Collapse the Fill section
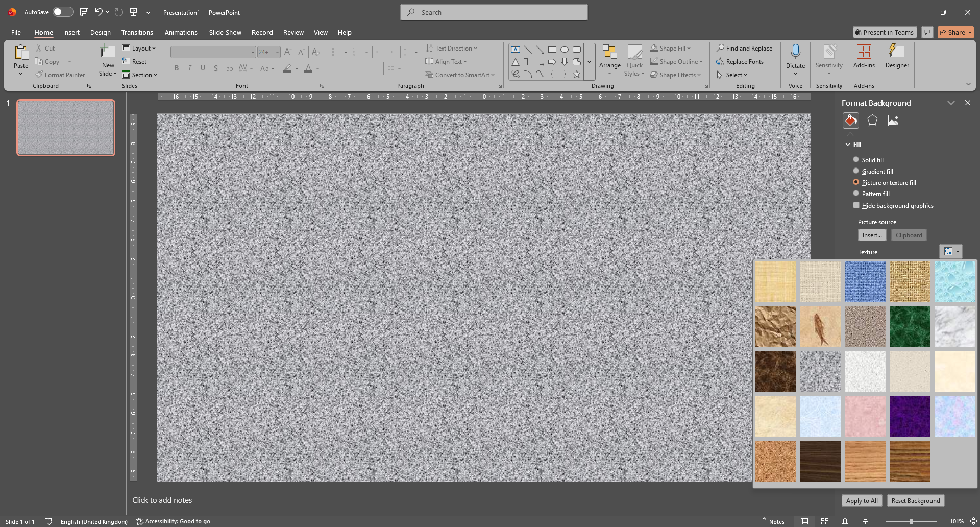Viewport: 980px width, 527px height. (853, 145)
